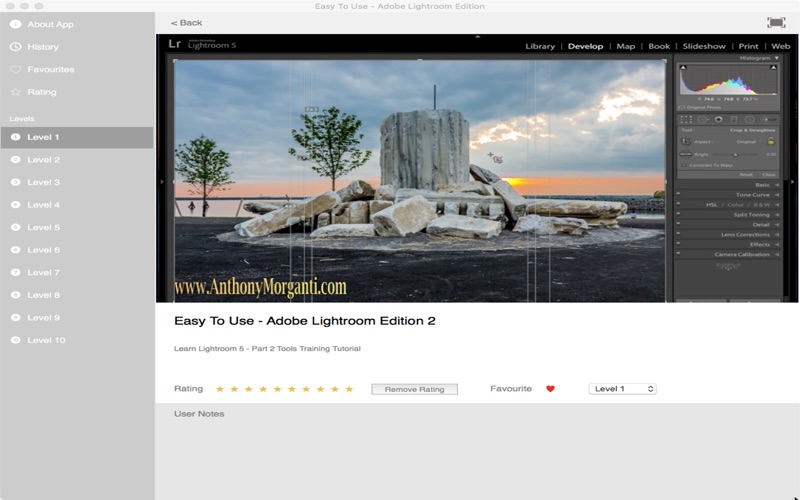Select the Spot Removal tool icon

(x=703, y=119)
